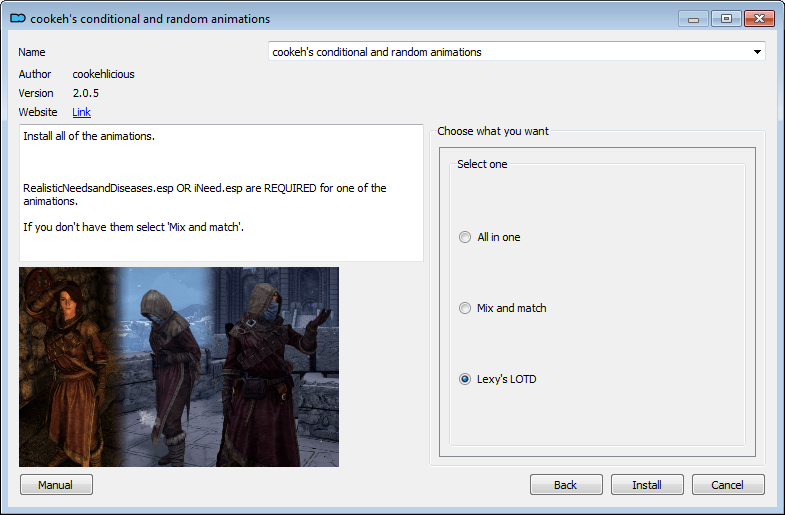785x515 pixels.
Task: Click the 'Mix and match' hint sentence in the description
Action: point(133,227)
